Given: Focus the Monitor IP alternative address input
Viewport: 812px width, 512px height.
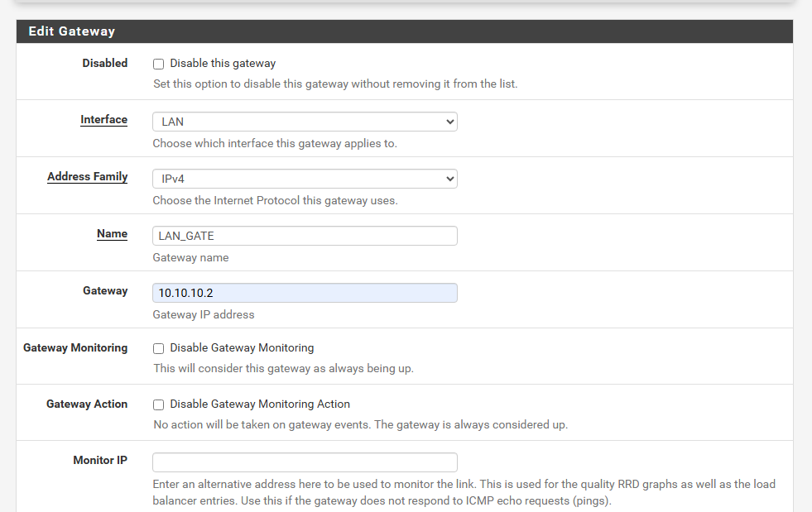Looking at the screenshot, I should point(304,462).
